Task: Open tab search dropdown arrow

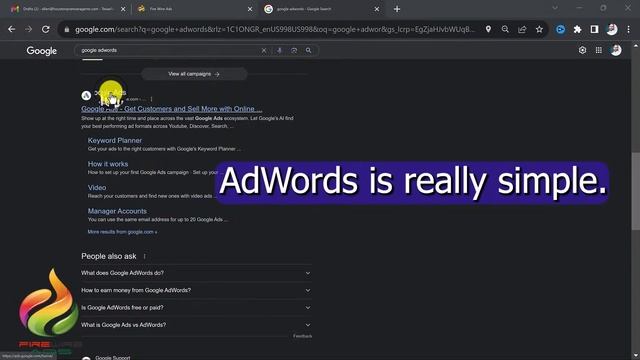Action: pyautogui.click(x=555, y=8)
